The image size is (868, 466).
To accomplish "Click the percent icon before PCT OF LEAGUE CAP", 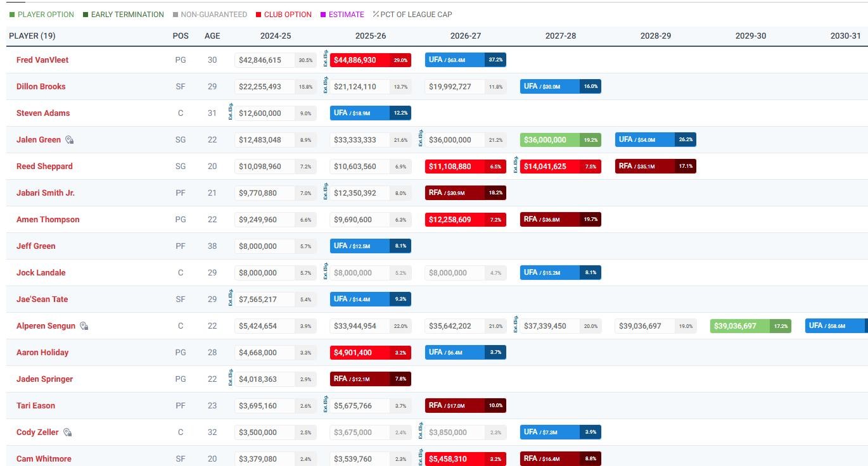I will [376, 14].
